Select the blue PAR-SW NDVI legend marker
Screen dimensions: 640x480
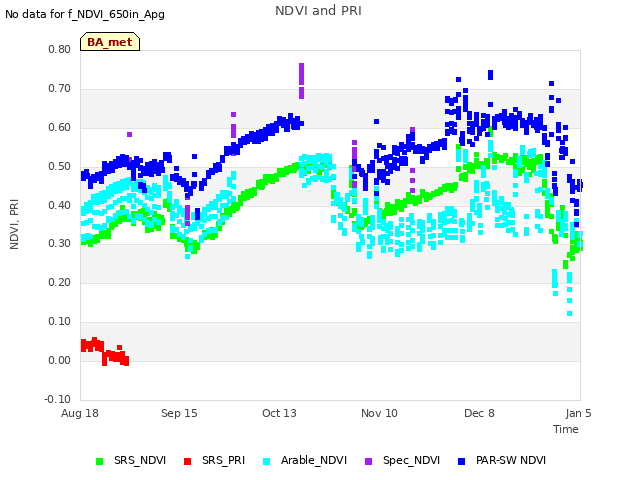click(x=461, y=462)
